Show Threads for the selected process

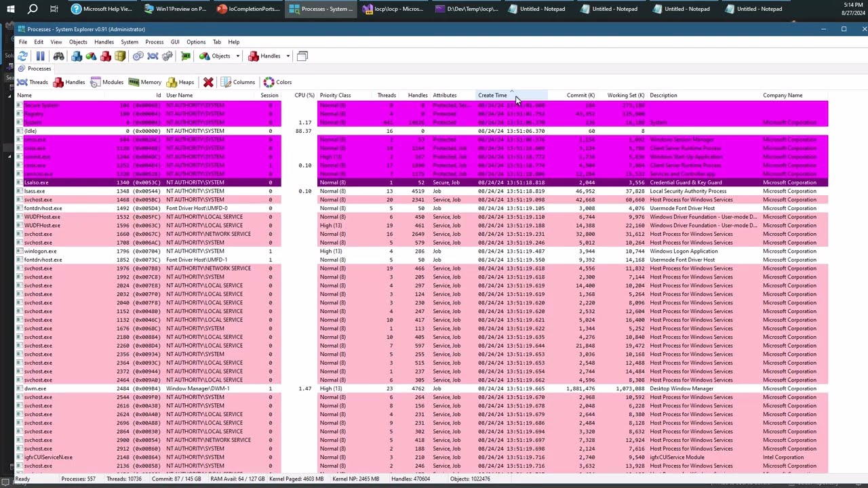click(33, 82)
